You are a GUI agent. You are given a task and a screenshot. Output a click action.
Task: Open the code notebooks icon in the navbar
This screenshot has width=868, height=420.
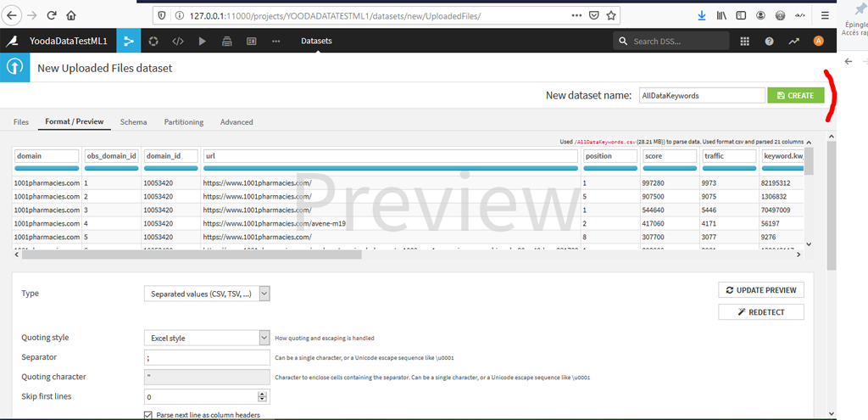pos(178,41)
